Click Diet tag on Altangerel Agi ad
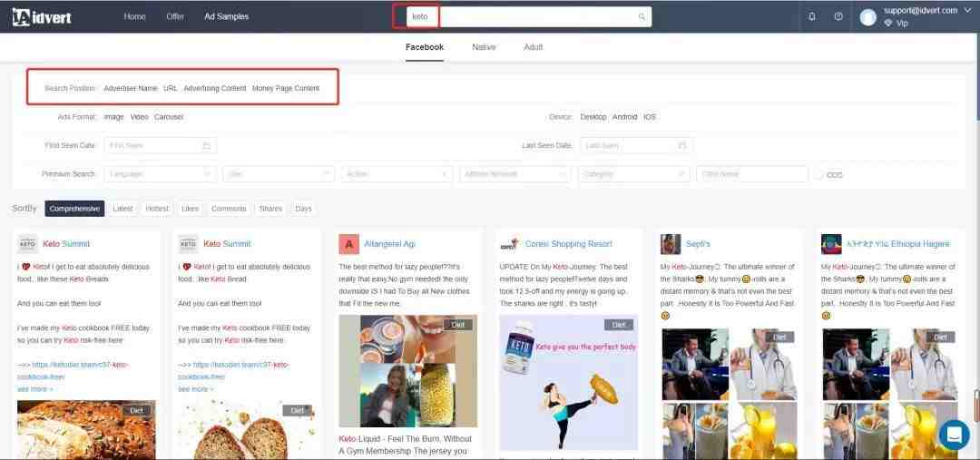The image size is (980, 460). pyautogui.click(x=457, y=325)
